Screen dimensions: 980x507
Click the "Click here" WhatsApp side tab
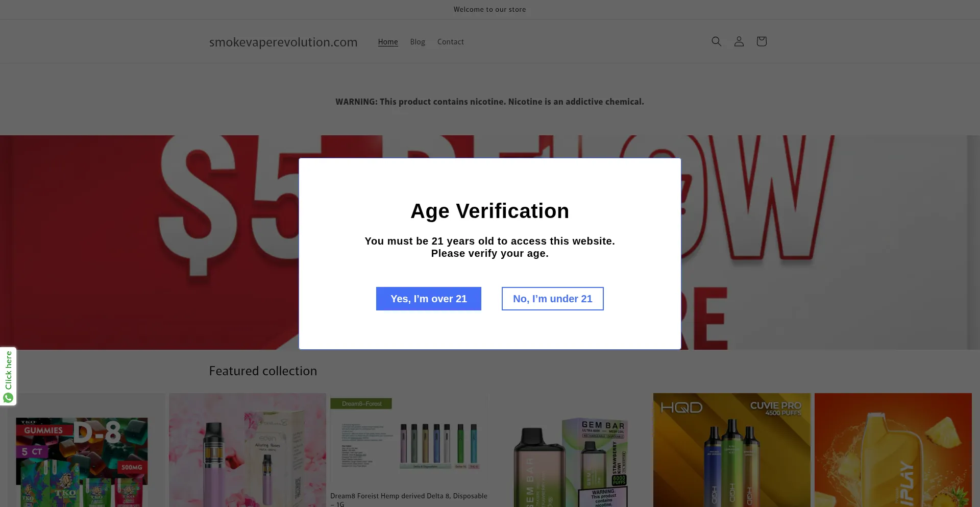pos(8,371)
